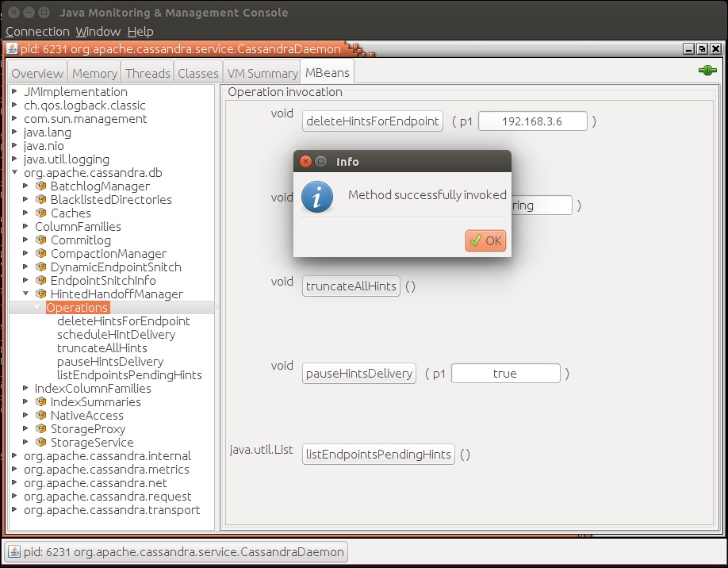728x568 pixels.
Task: Select the org.apache.cassandra.transport node label
Action: pos(112,509)
